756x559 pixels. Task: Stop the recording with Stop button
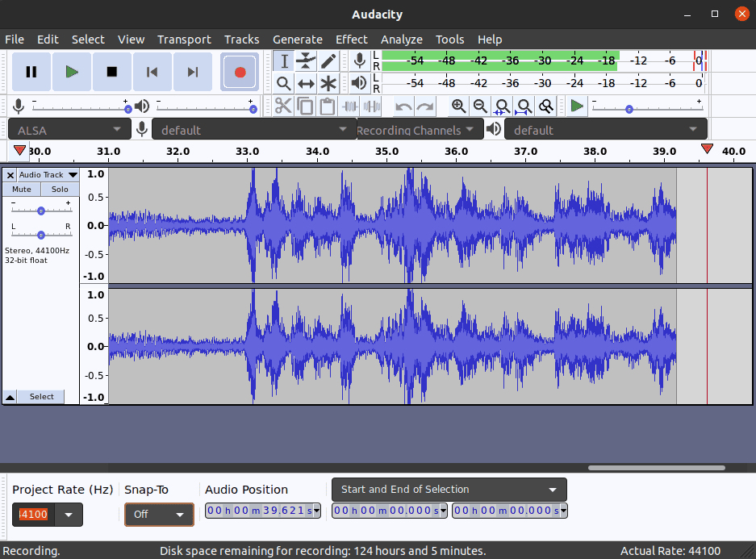112,72
